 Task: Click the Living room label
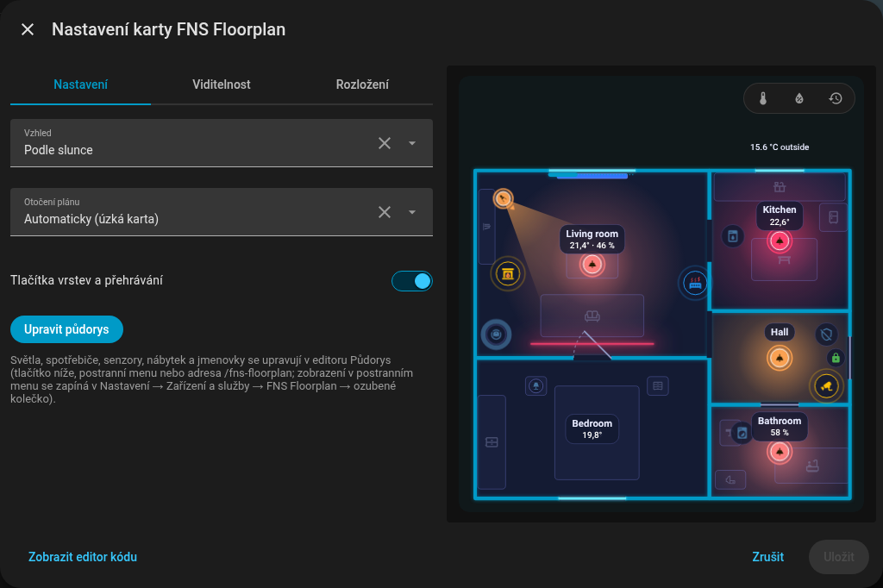click(x=592, y=240)
